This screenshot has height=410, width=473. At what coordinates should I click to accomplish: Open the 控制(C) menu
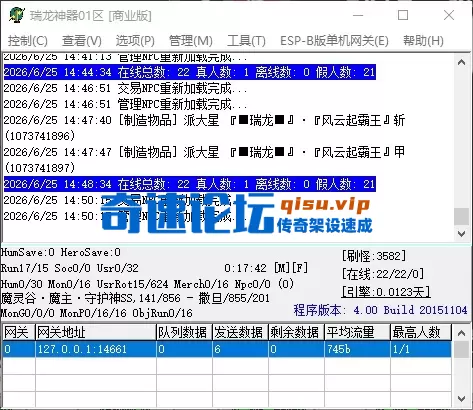[x=28, y=41]
